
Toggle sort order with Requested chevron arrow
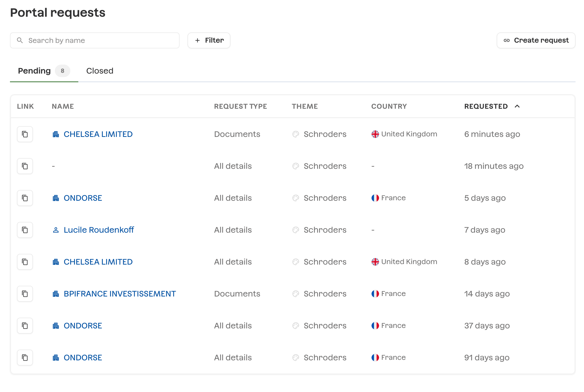(517, 106)
